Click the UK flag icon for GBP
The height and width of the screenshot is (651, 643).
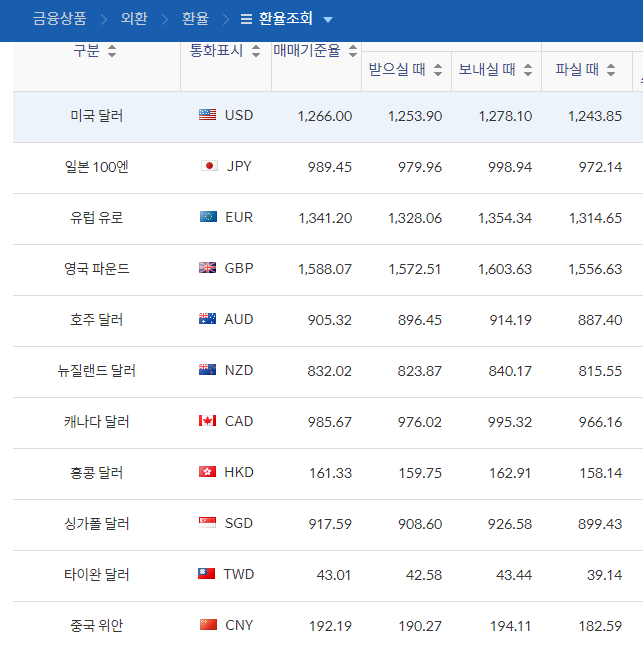[208, 268]
